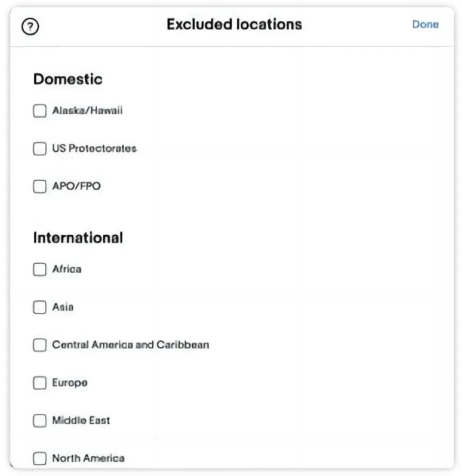Mark the Middle East checkbox
The image size is (462, 476).
click(40, 421)
